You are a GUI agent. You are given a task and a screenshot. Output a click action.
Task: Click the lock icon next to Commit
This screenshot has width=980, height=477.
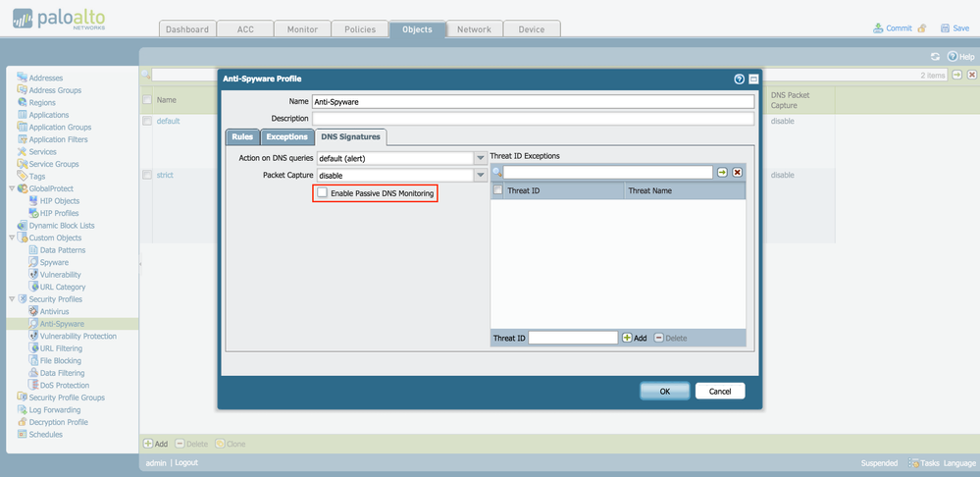pos(922,28)
